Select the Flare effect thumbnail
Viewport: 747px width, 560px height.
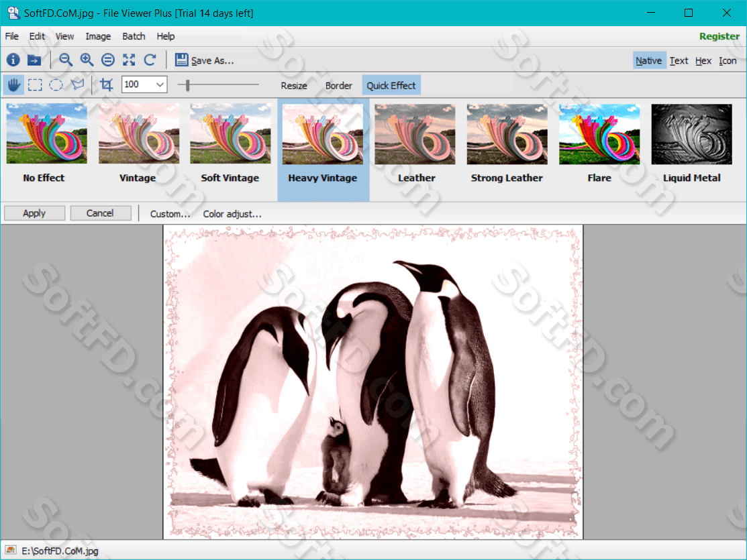pyautogui.click(x=599, y=134)
